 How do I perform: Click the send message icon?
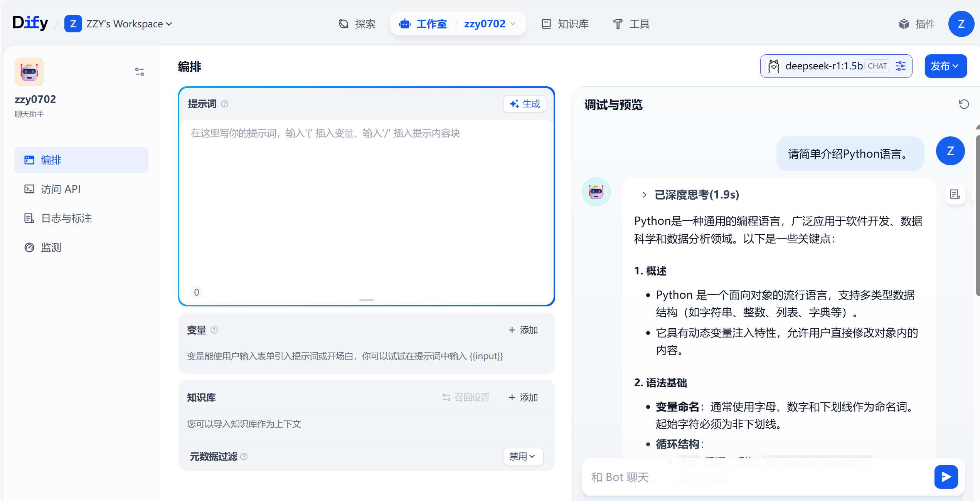(x=946, y=477)
